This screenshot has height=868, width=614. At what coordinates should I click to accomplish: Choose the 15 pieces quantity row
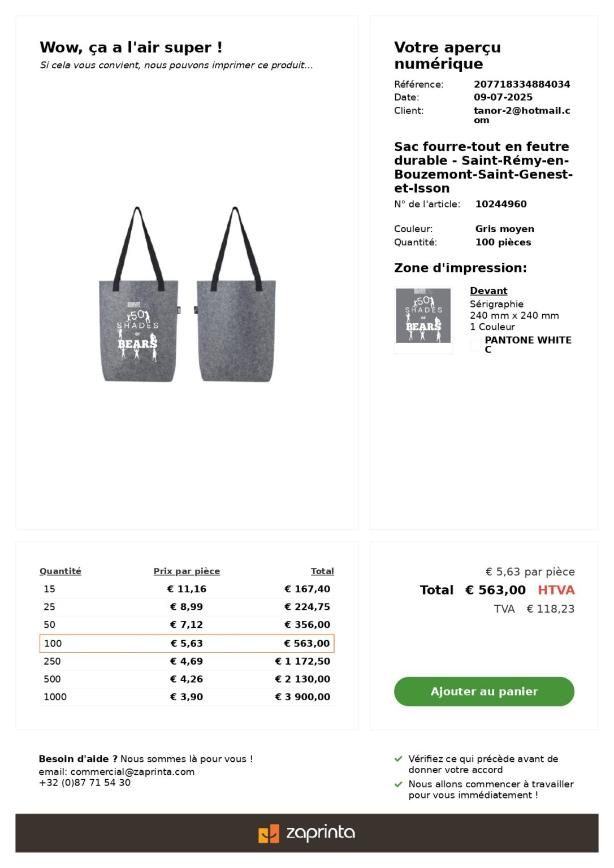click(x=187, y=589)
